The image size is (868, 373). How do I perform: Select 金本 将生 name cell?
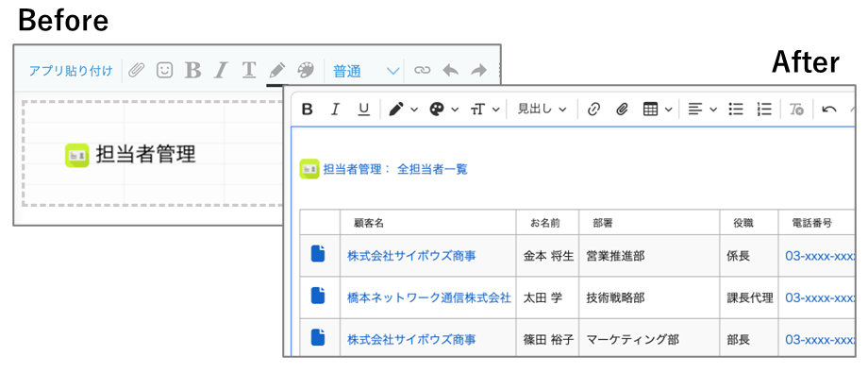tap(548, 256)
